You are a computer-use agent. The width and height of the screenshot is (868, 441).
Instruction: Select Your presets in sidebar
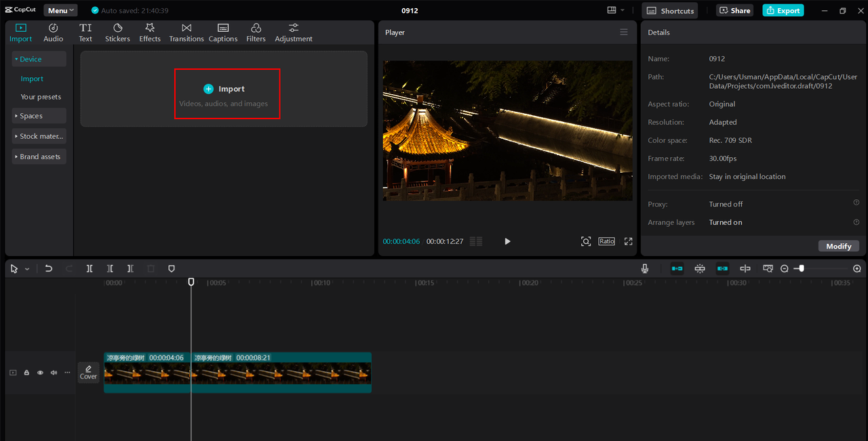click(41, 97)
